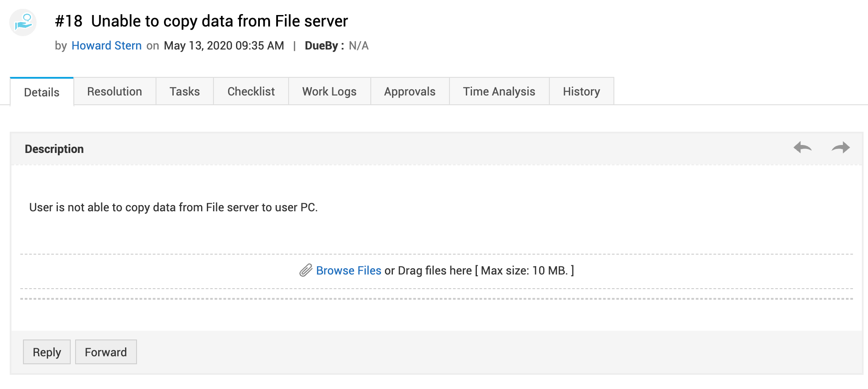Open the Tasks tab
The image size is (868, 389).
tap(185, 92)
